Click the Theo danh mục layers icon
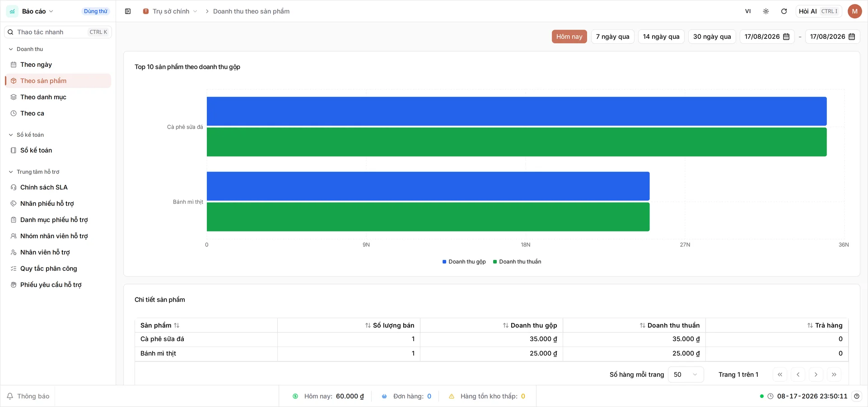This screenshot has height=407, width=868. (x=14, y=97)
